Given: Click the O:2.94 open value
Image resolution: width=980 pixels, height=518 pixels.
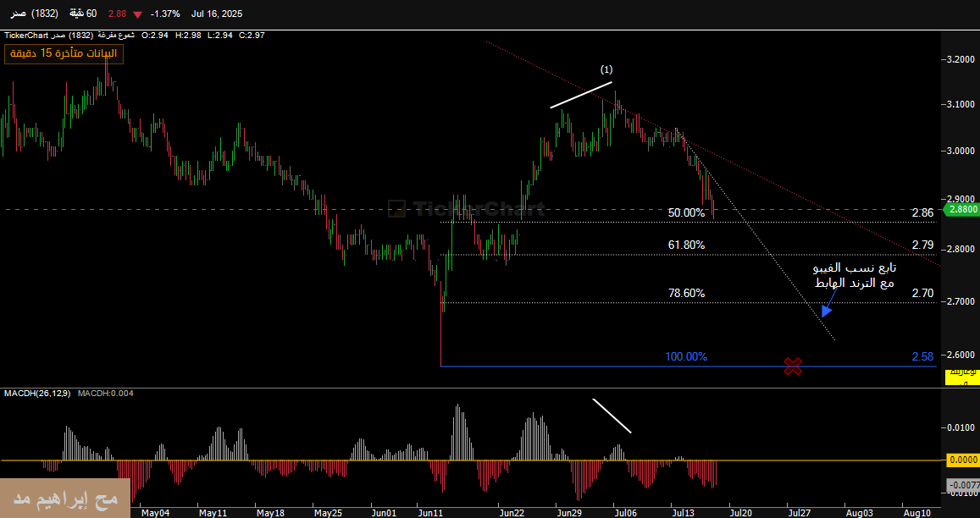Looking at the screenshot, I should [155, 36].
